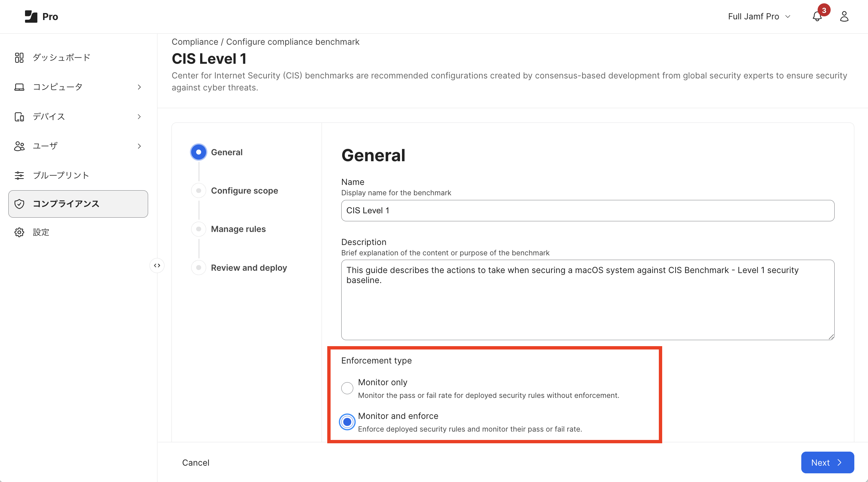Select the Monitor only radio button

point(347,388)
